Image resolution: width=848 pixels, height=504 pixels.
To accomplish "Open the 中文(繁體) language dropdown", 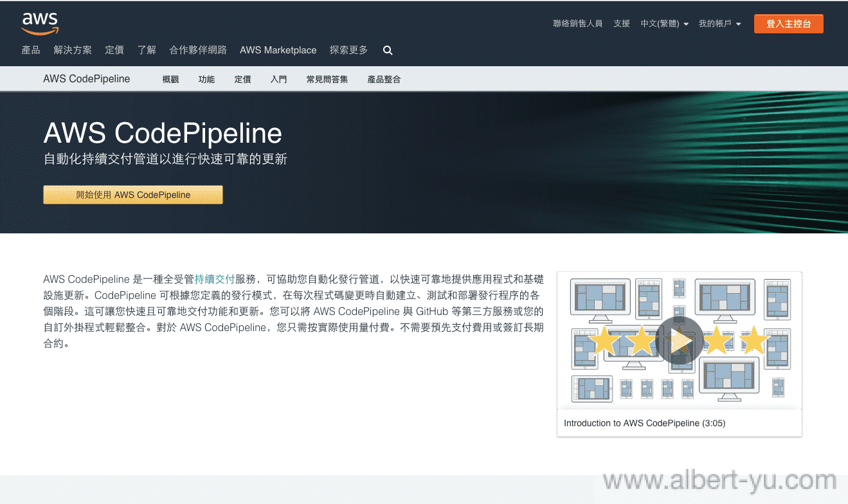I will point(664,24).
